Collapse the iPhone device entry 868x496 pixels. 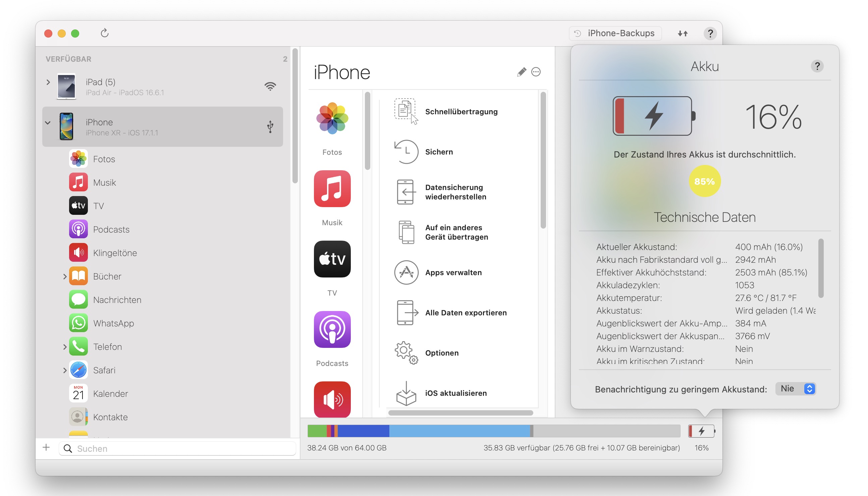coord(48,123)
